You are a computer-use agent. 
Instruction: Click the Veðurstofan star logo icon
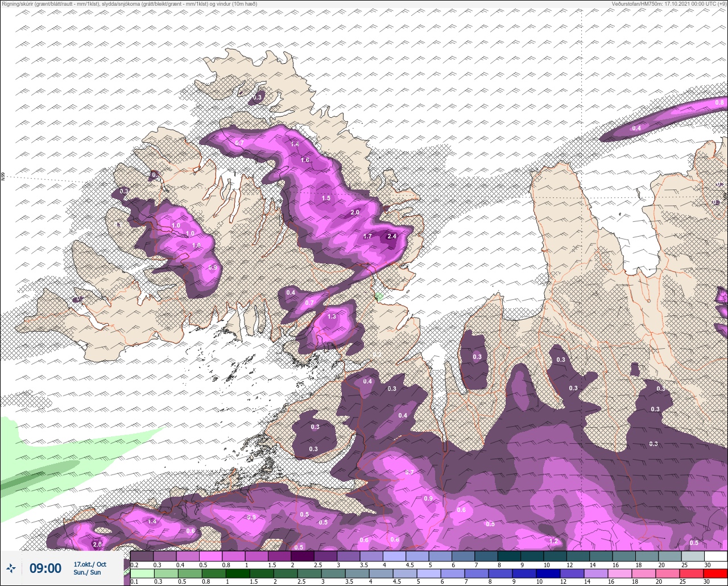[11, 568]
